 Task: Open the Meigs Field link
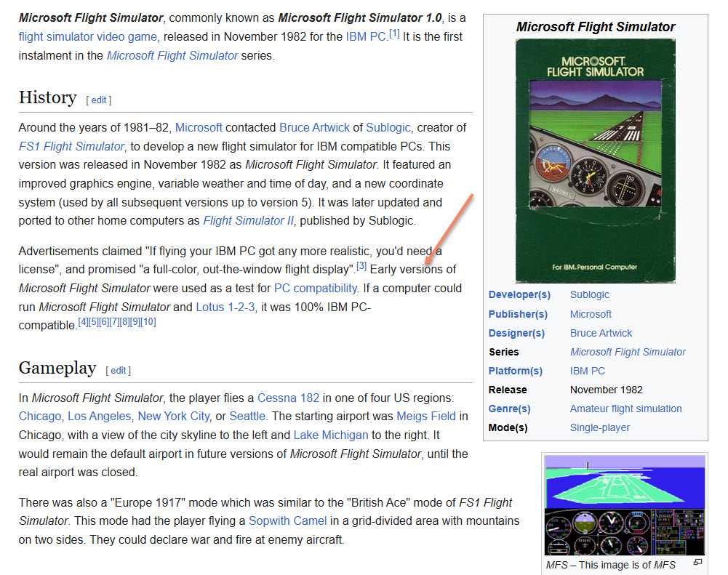click(426, 417)
